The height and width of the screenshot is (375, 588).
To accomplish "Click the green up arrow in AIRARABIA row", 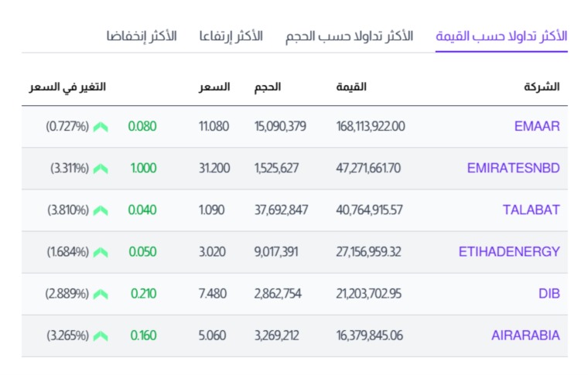I will (x=101, y=336).
